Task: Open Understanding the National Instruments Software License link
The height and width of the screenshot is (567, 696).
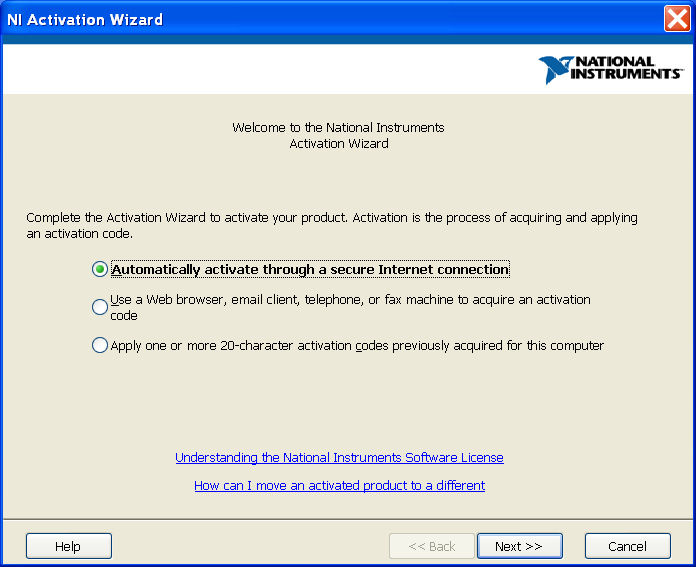Action: [339, 457]
